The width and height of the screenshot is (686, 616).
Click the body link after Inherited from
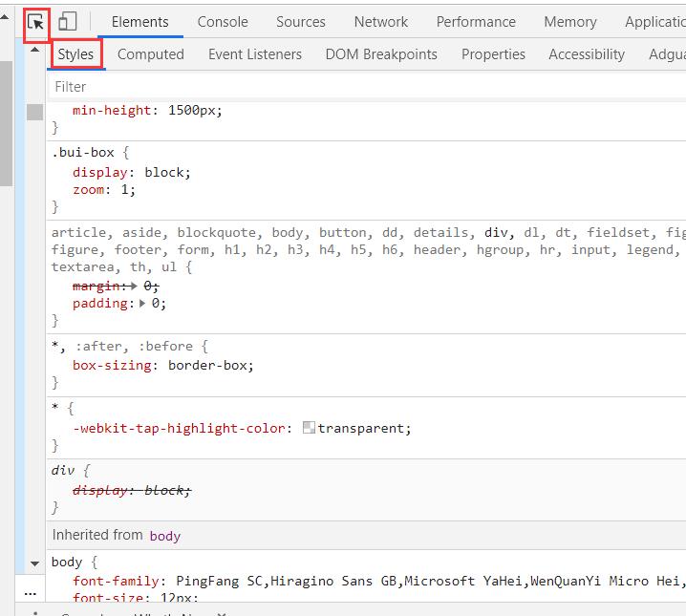(164, 536)
